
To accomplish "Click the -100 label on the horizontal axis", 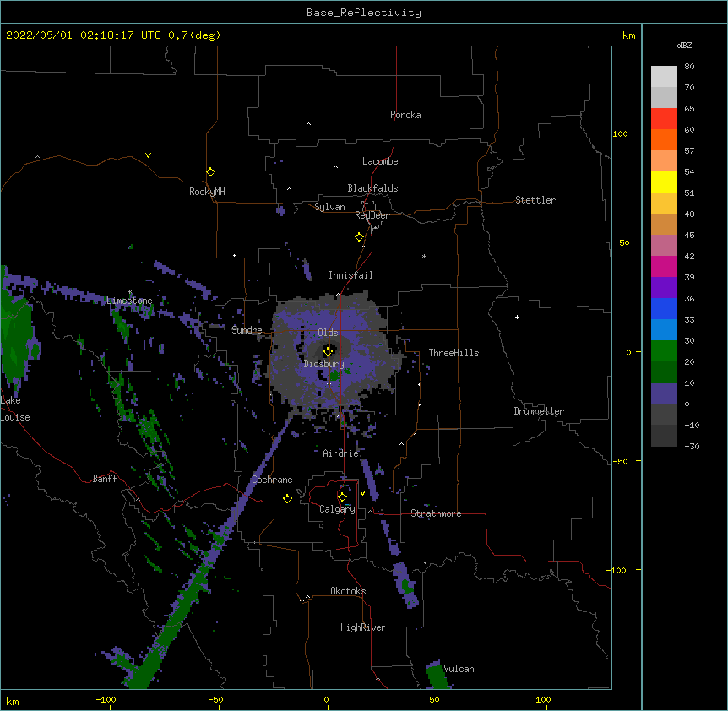I will tap(106, 699).
